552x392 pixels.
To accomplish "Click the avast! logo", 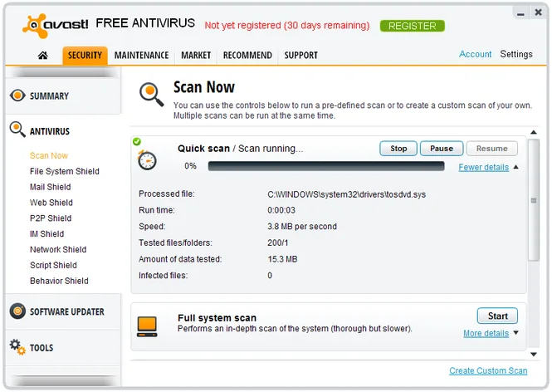I will point(56,26).
